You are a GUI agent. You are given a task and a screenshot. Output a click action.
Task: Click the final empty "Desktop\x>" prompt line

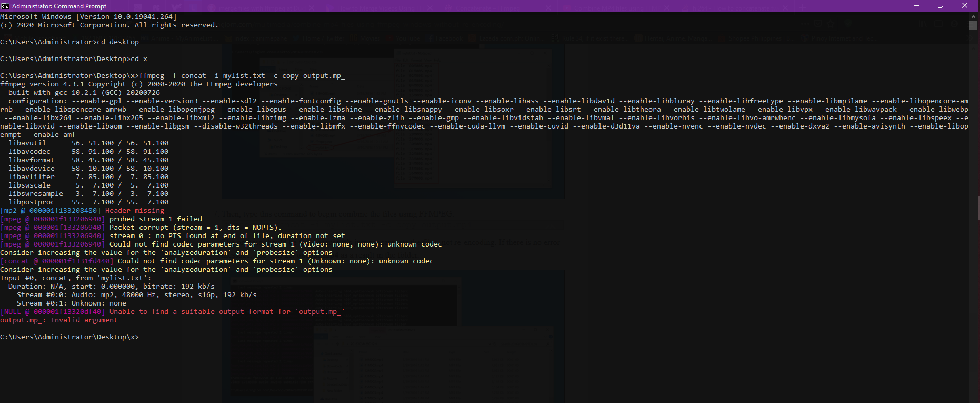[x=69, y=337]
